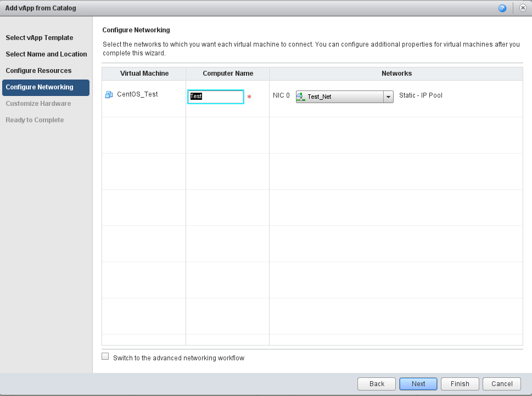This screenshot has height=396, width=532.
Task: Click the Computer Name input field
Action: tap(215, 97)
